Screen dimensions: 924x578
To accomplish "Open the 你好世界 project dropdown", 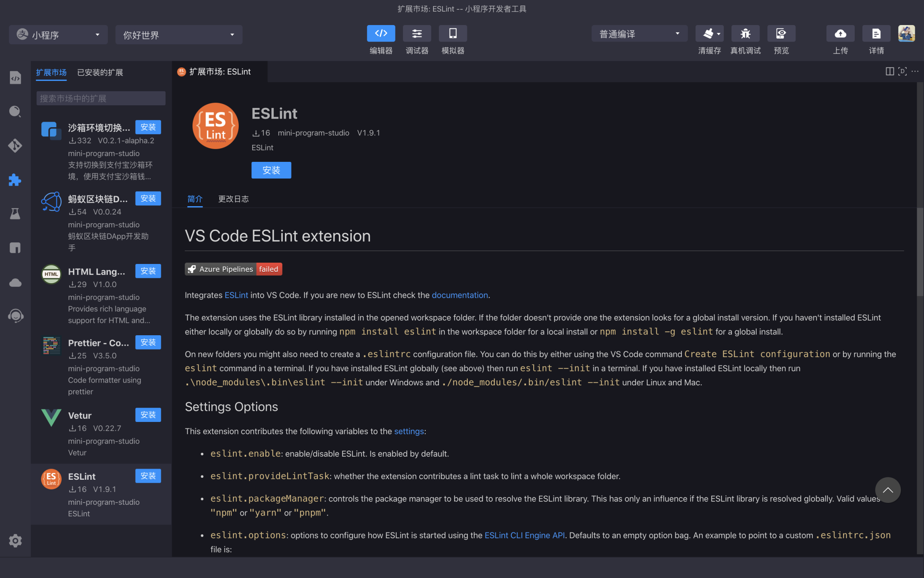I will (x=179, y=35).
